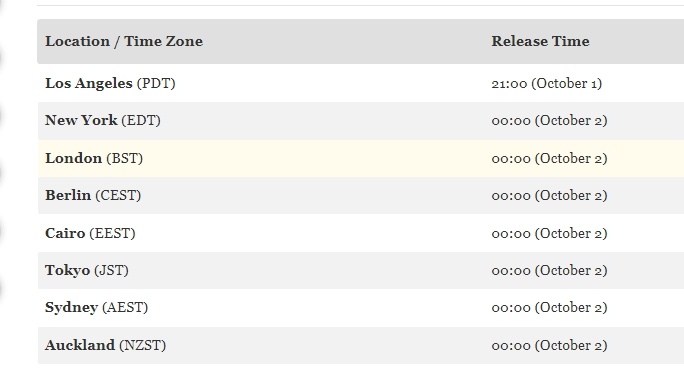Click Auckland's 00:00 (October 2) time
This screenshot has height=375, width=684.
coord(549,345)
